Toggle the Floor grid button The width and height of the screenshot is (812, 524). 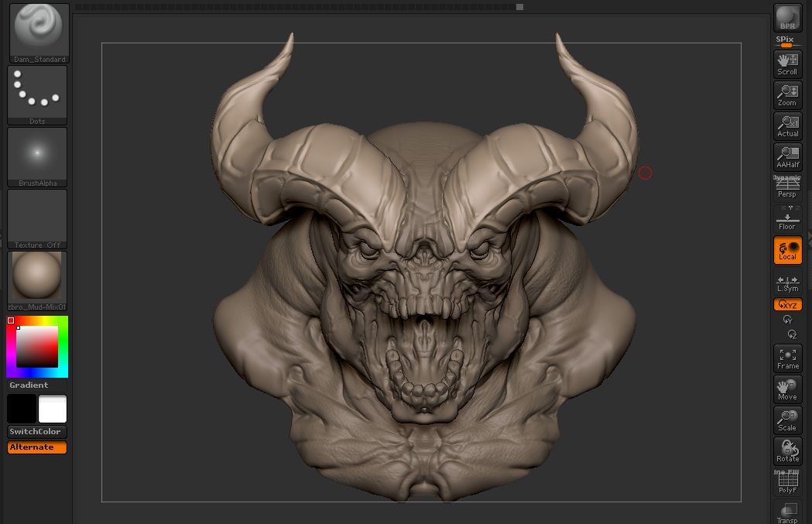(x=788, y=218)
